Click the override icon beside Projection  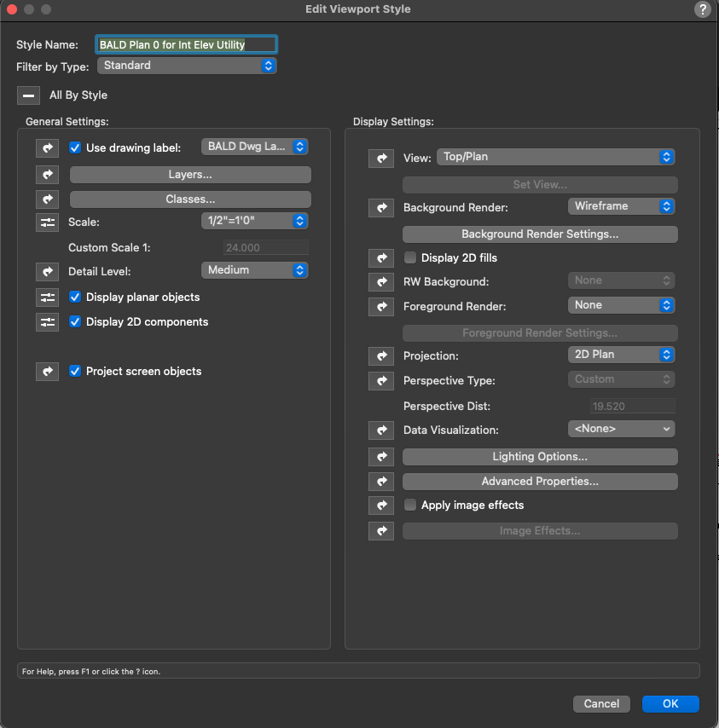(x=381, y=355)
